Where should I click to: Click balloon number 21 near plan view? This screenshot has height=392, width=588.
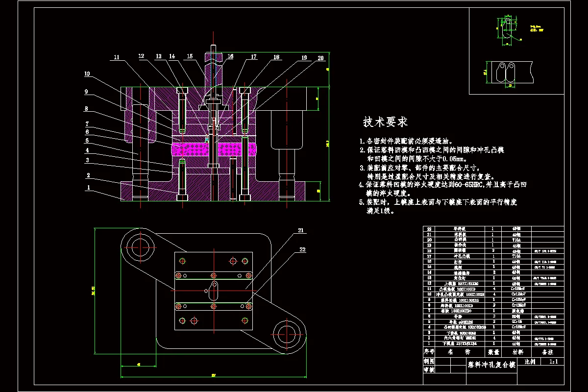tap(301, 230)
